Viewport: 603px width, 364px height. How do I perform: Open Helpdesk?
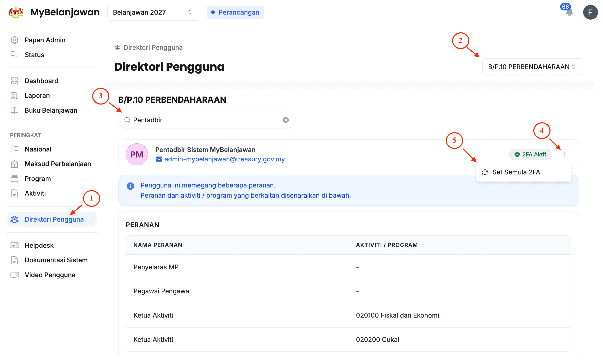coord(52,245)
